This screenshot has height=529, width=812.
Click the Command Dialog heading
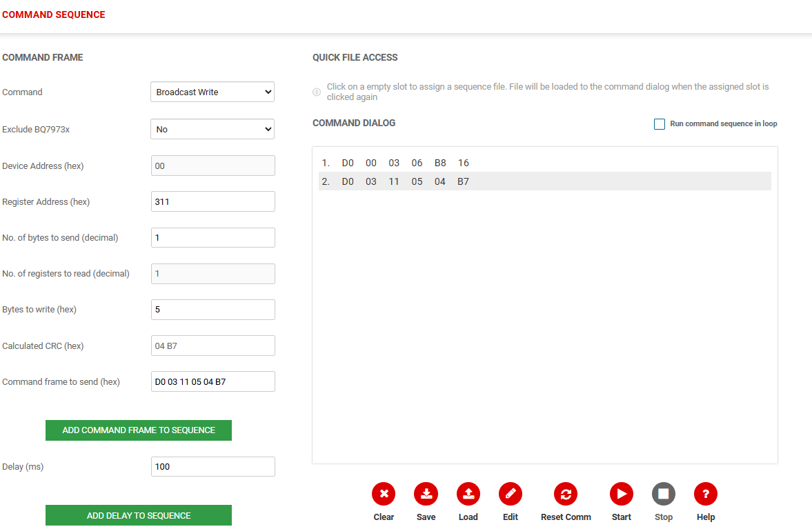(354, 123)
